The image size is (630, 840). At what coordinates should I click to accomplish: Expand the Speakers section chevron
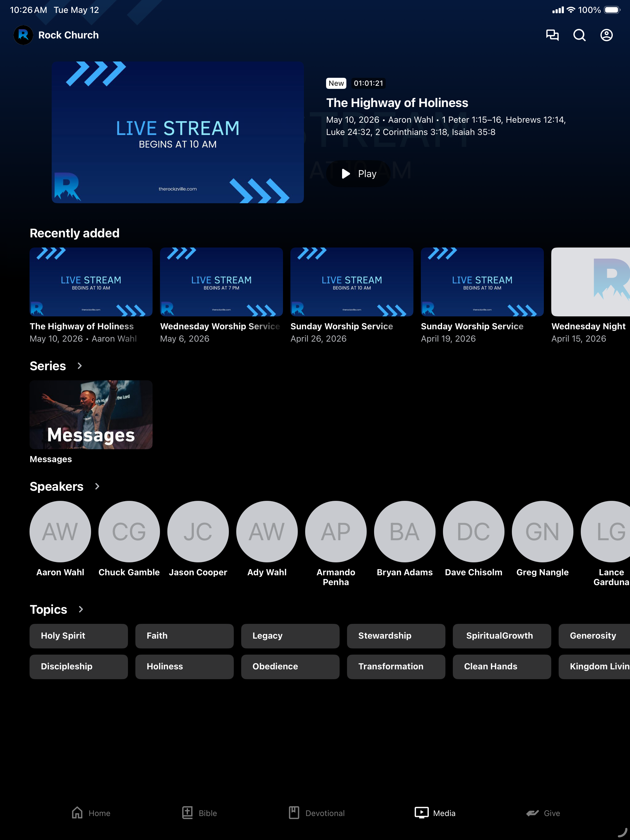click(97, 486)
